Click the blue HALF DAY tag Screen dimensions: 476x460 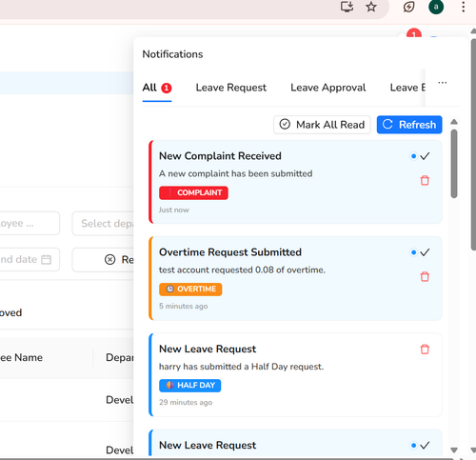[x=190, y=386]
